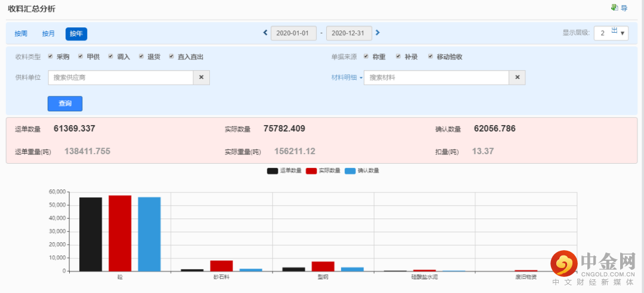
Task: Open the end date 2020-12-31 field
Action: pos(349,33)
